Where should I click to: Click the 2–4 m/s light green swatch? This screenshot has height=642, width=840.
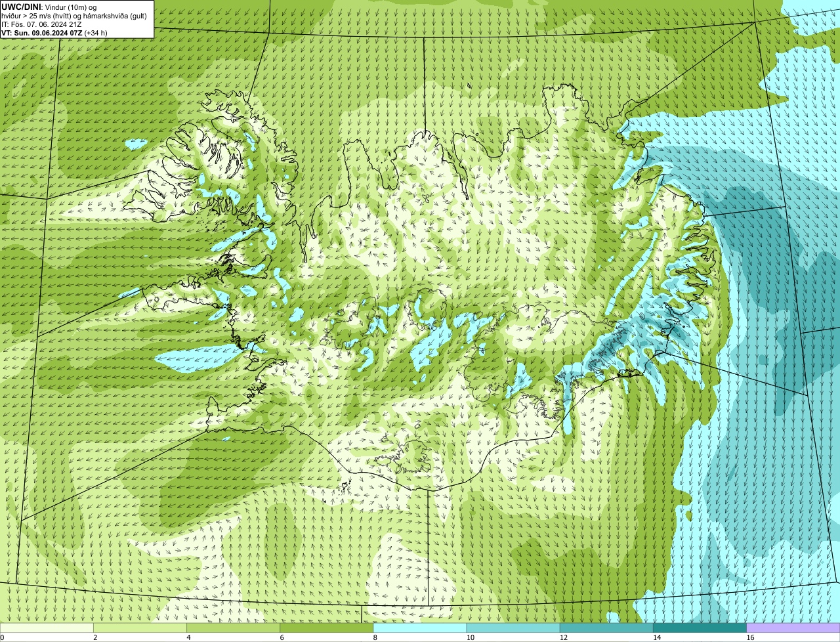pos(140,628)
